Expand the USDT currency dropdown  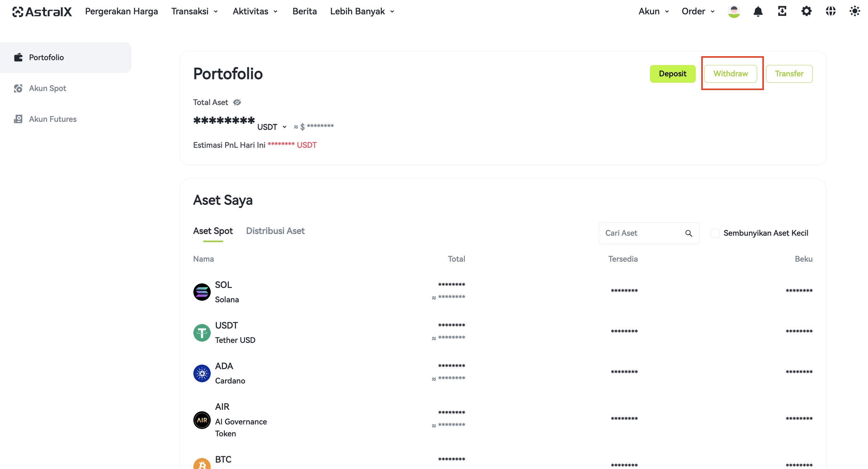pos(272,127)
